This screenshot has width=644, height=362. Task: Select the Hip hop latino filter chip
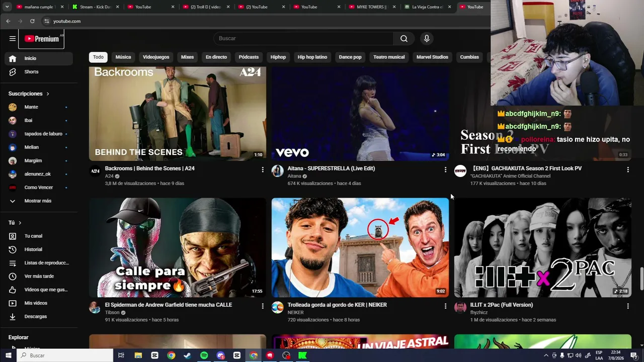coord(312,57)
